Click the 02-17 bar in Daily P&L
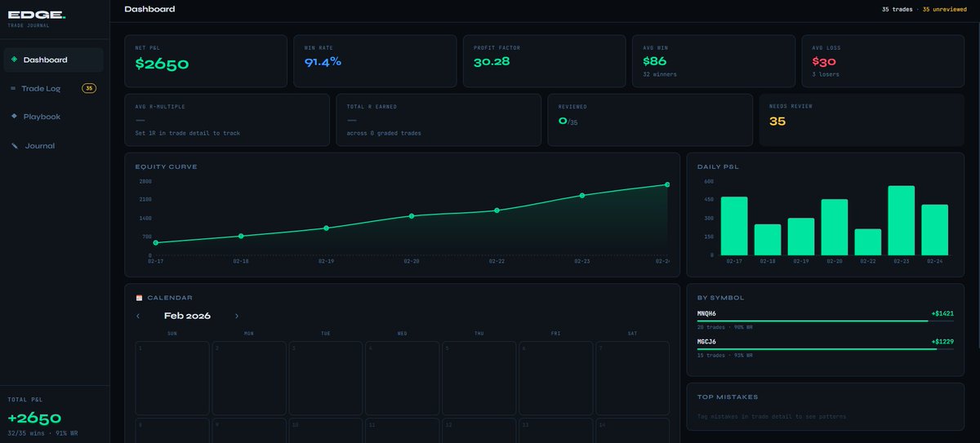This screenshot has height=443, width=980. pyautogui.click(x=734, y=226)
